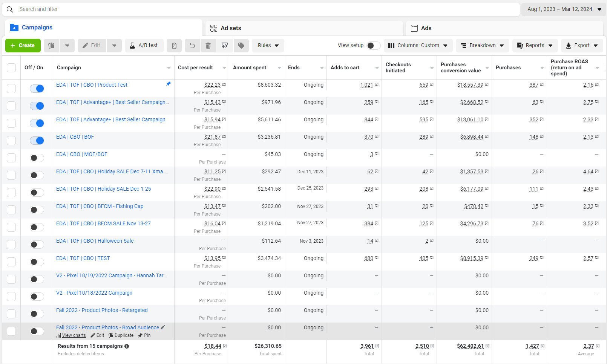
Task: Click View charts under Broad Audience campaign
Action: [74, 335]
